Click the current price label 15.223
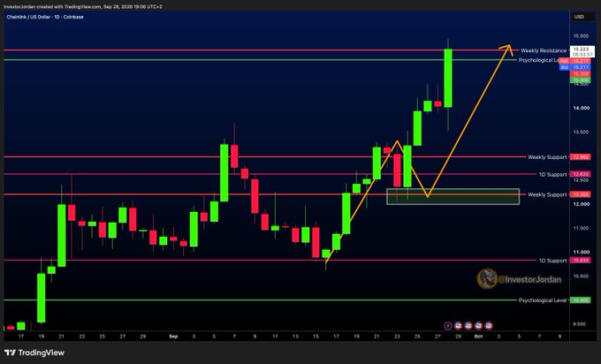601x364 pixels. (582, 52)
